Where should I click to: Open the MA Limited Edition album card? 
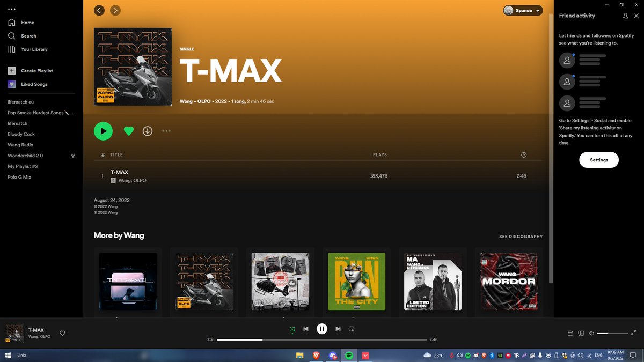click(x=432, y=281)
